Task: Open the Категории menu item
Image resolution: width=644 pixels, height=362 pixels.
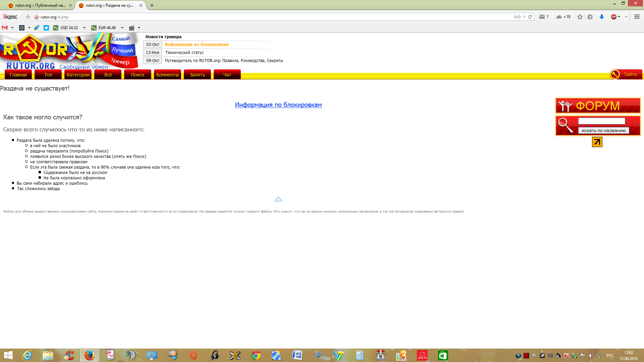Action: point(78,75)
